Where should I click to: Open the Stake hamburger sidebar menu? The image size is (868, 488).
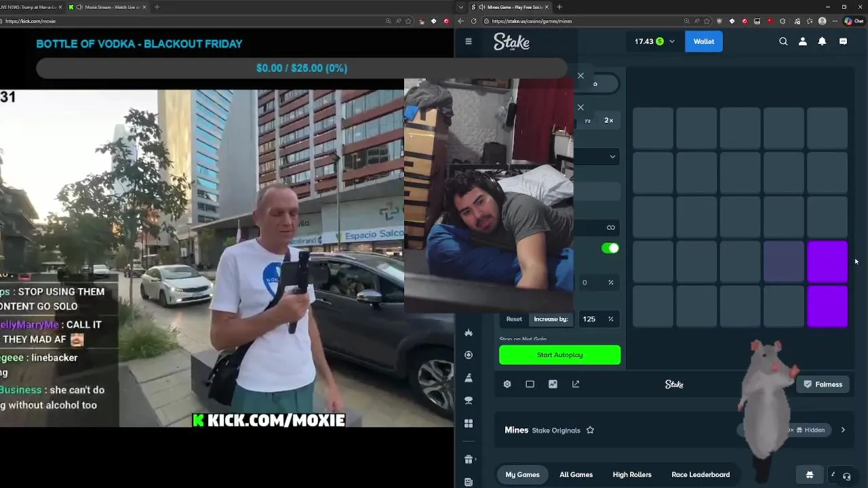click(x=469, y=41)
